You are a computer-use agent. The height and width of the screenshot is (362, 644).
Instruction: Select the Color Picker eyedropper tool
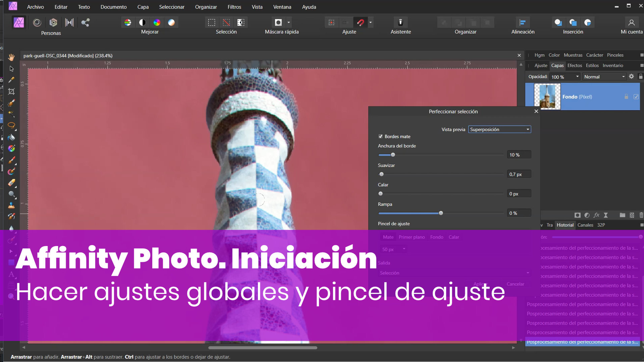pos(11,80)
